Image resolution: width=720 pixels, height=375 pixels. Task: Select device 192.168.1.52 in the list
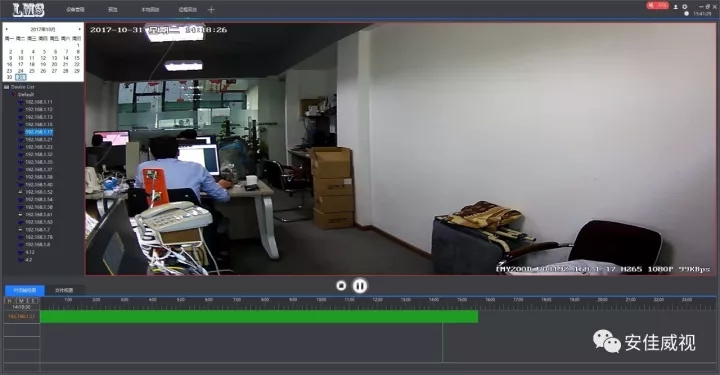pyautogui.click(x=39, y=192)
